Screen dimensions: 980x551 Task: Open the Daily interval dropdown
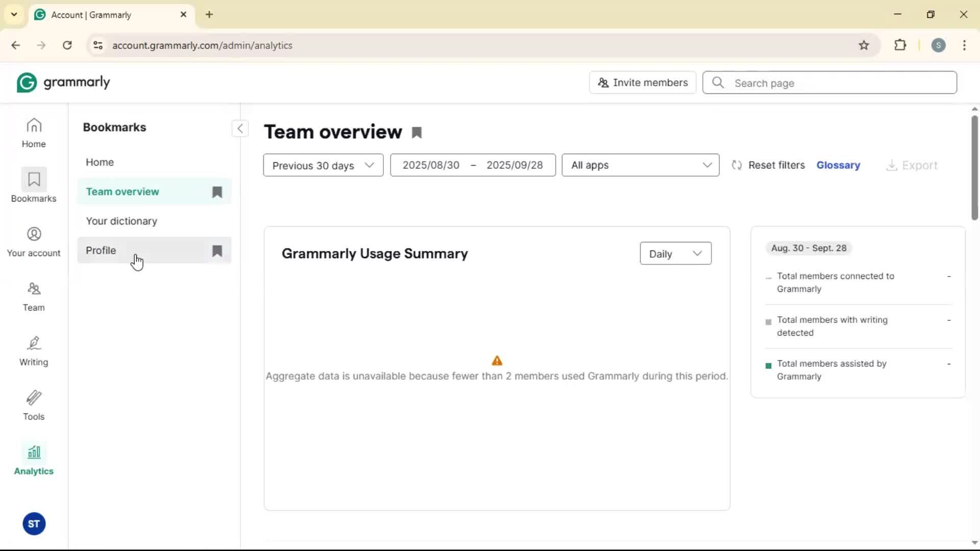[675, 254]
